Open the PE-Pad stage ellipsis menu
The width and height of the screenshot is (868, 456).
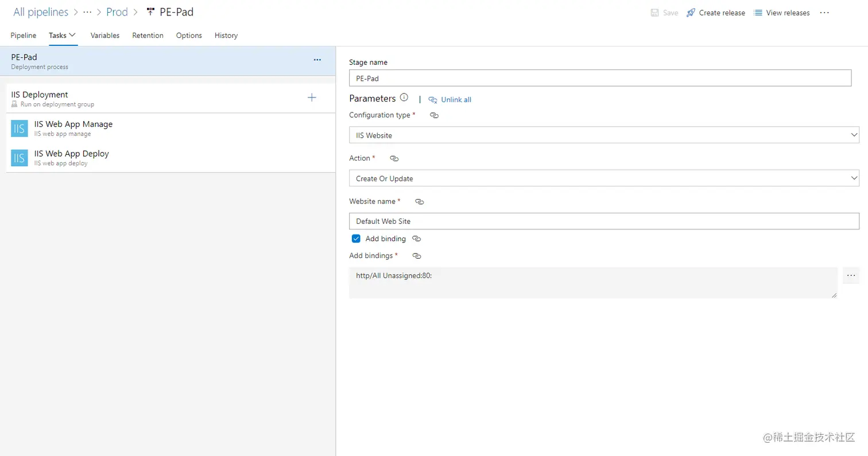pos(317,60)
